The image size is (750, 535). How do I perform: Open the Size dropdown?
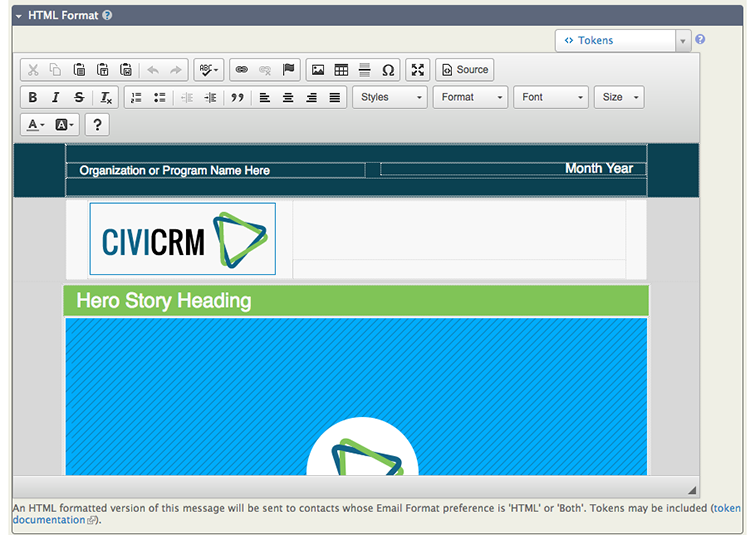tap(619, 98)
